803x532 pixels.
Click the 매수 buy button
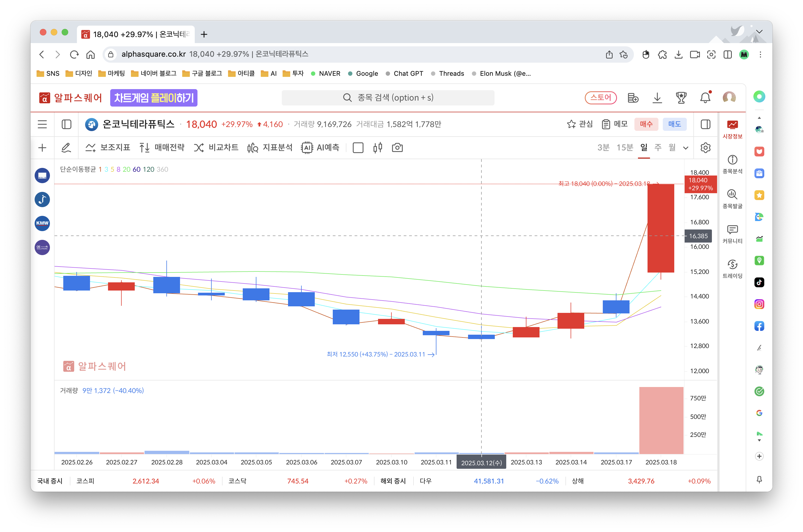(646, 124)
